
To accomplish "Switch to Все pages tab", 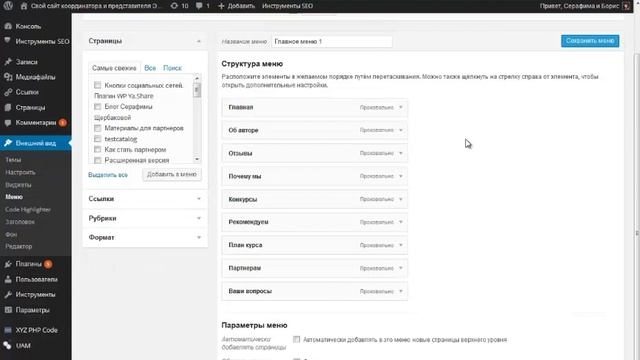I will [x=150, y=68].
